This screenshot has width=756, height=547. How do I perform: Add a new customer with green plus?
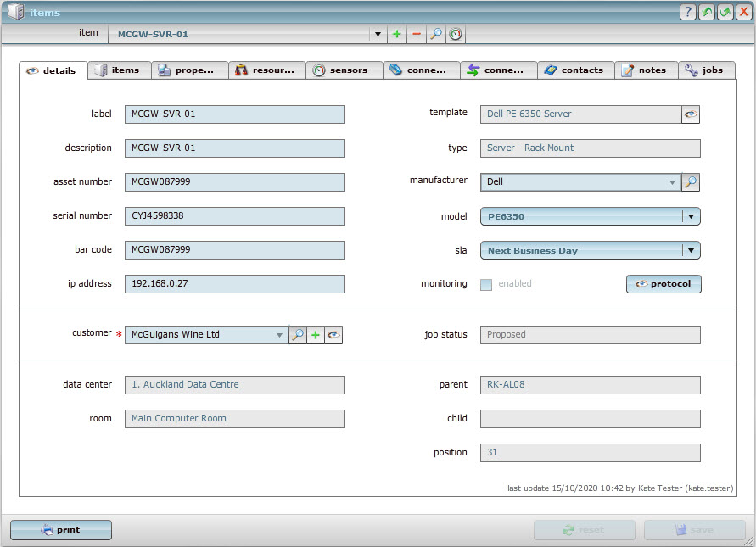pos(316,335)
